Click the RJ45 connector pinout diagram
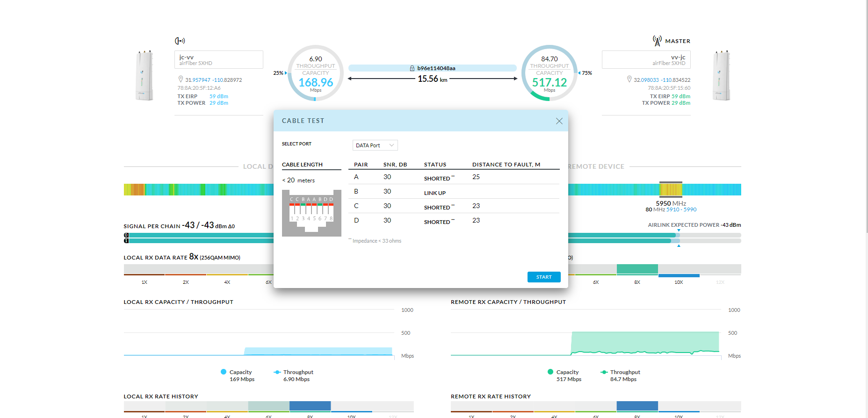 click(x=311, y=213)
